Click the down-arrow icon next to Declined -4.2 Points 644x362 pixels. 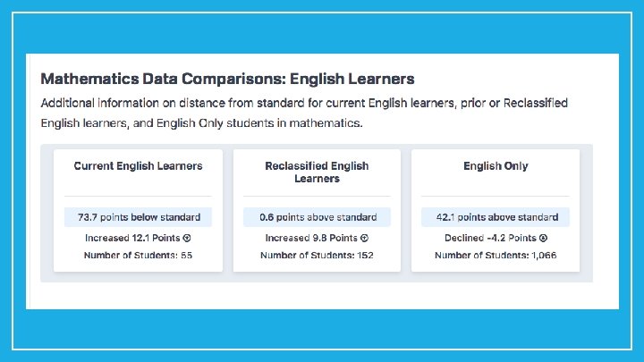(x=543, y=238)
